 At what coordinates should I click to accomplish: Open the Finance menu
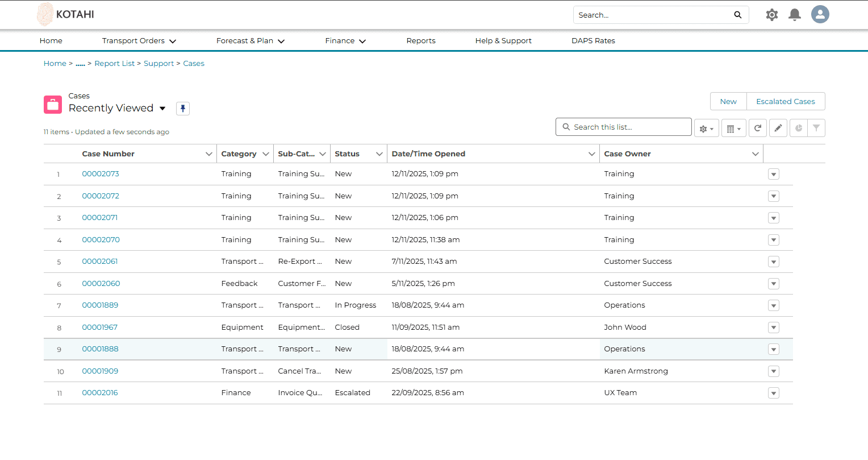[x=345, y=41]
